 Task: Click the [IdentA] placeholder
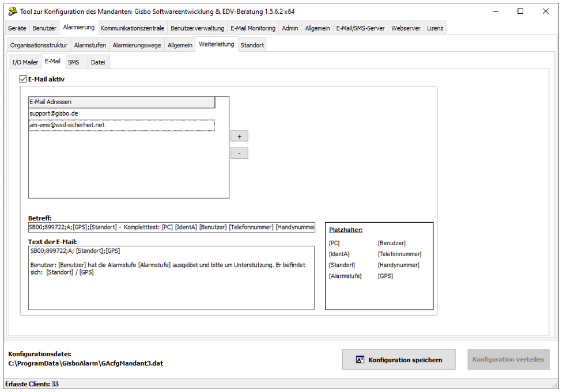point(339,254)
